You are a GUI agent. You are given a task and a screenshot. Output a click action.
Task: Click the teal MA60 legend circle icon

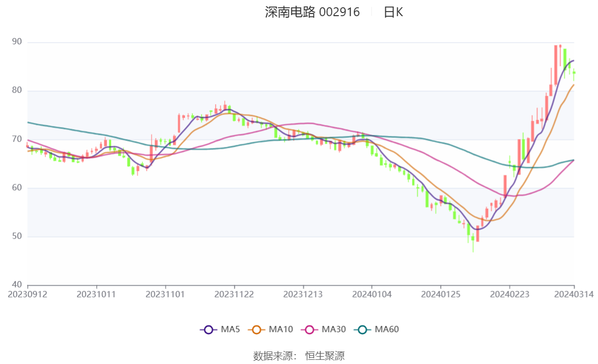click(363, 330)
